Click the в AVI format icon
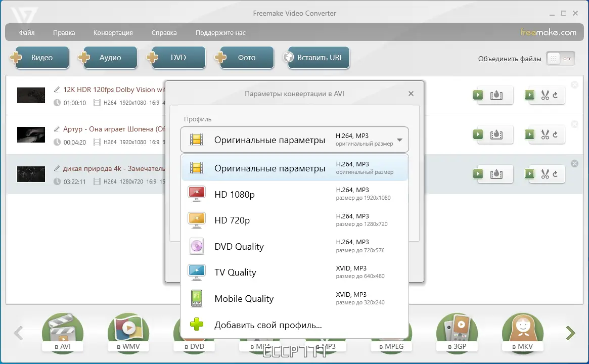This screenshot has height=364, width=589. pyautogui.click(x=62, y=333)
